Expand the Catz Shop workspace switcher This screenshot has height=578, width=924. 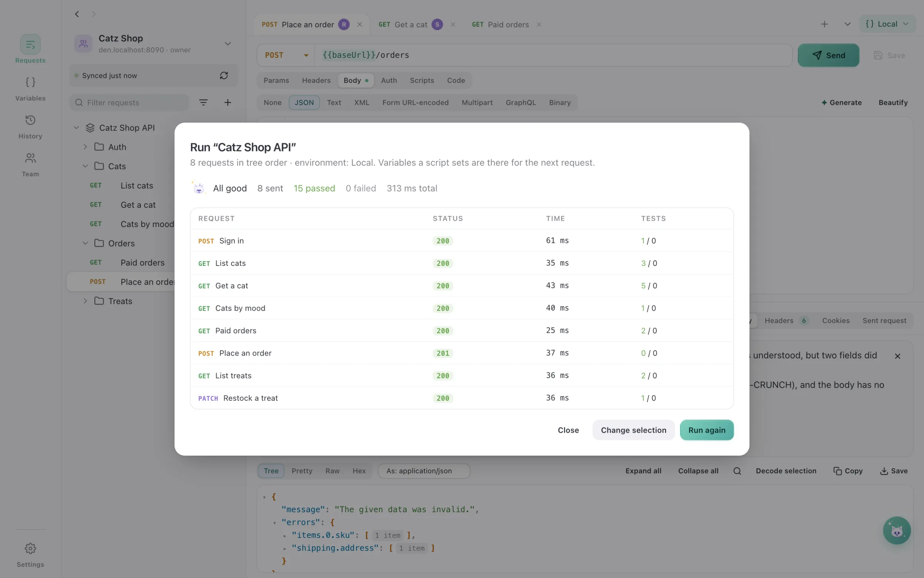[228, 44]
